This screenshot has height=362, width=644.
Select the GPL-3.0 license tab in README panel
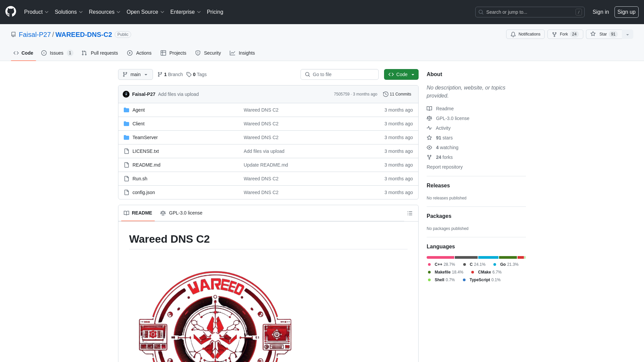[181, 213]
